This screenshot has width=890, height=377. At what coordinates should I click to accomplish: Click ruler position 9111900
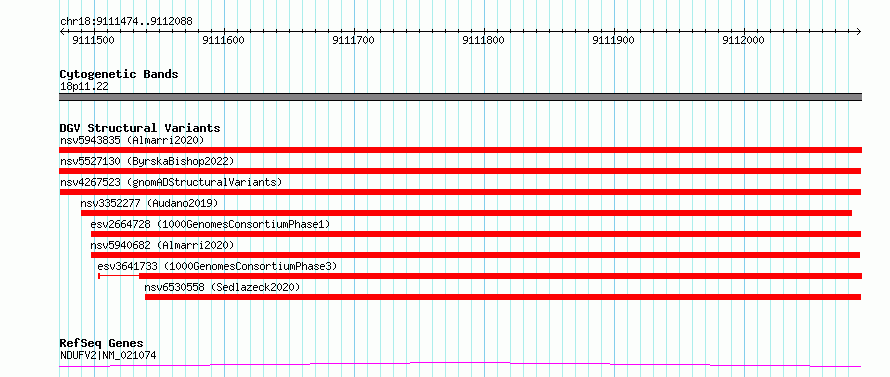click(x=614, y=40)
